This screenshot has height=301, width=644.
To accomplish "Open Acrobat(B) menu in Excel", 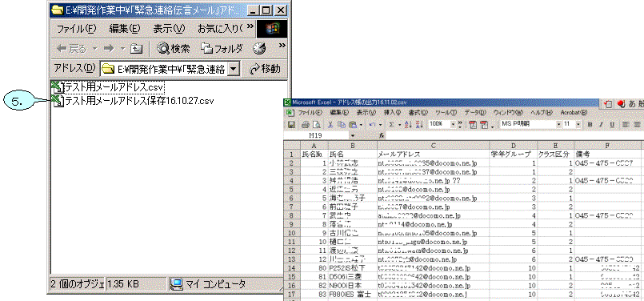I will tap(574, 113).
